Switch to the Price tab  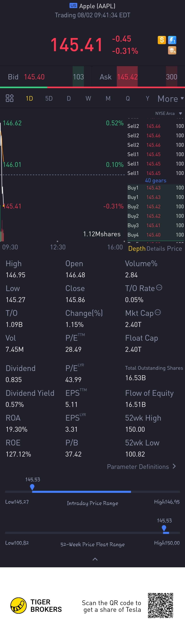click(175, 249)
